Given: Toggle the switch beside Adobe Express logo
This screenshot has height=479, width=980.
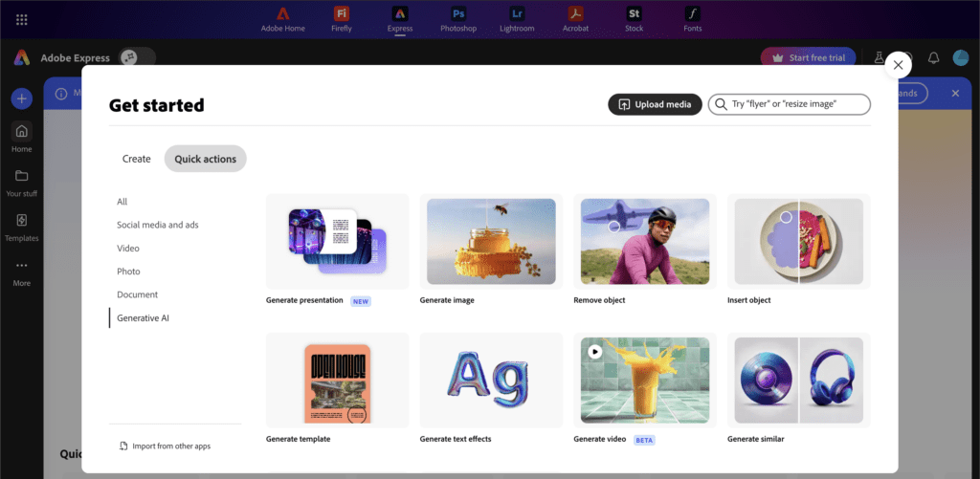Looking at the screenshot, I should pos(137,57).
